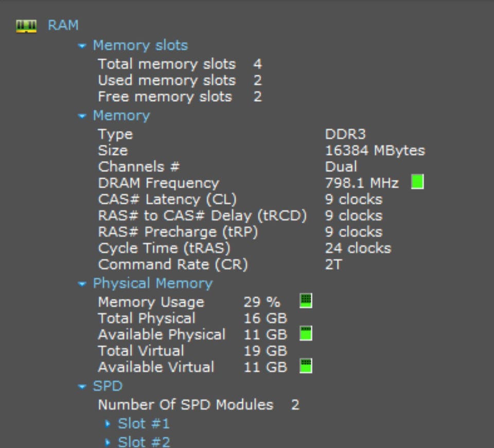
Task: Click the Available Virtual green indicator icon
Action: click(306, 366)
